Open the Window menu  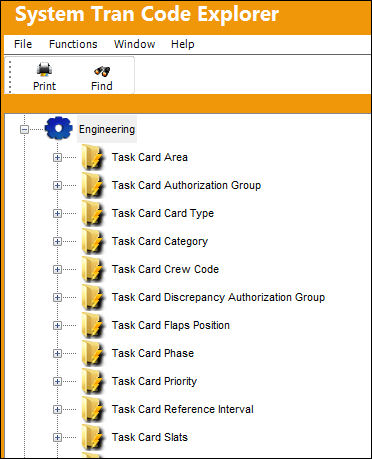(x=134, y=44)
